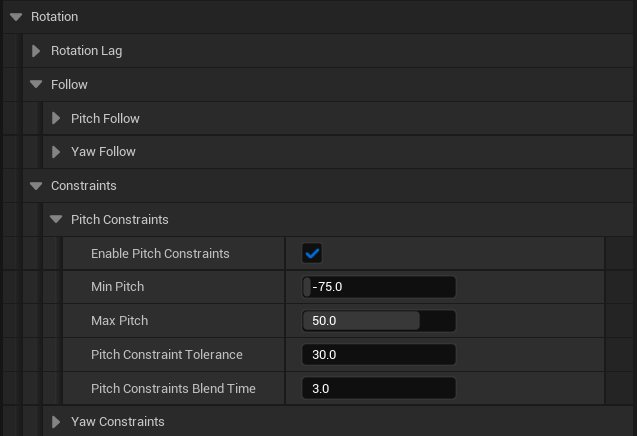Viewport: 637px width, 436px height.
Task: Select the Rotation Lag row label
Action: click(86, 51)
